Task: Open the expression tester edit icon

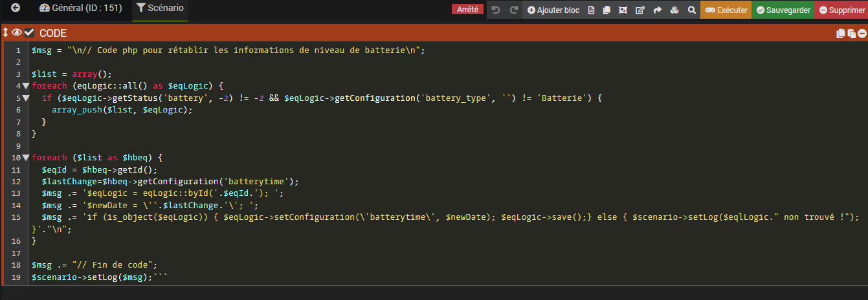Action: [x=640, y=10]
